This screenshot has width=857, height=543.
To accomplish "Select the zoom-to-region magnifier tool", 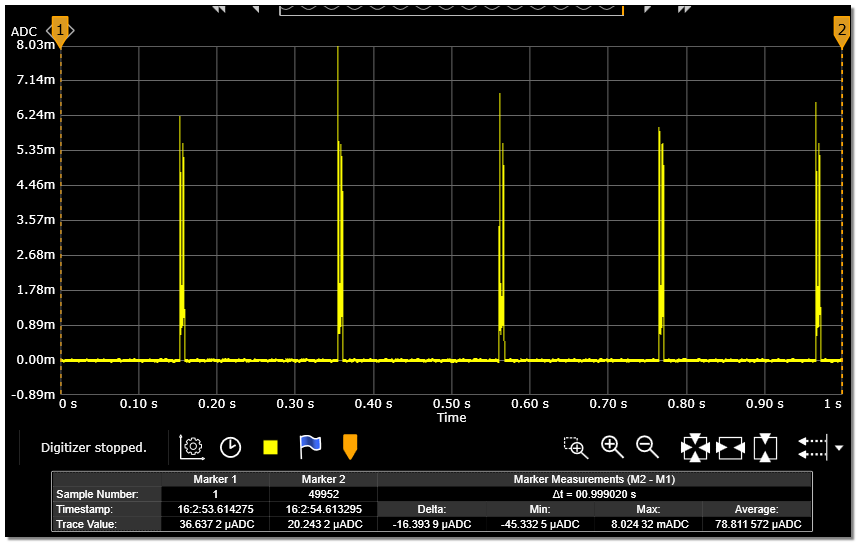I will (575, 447).
